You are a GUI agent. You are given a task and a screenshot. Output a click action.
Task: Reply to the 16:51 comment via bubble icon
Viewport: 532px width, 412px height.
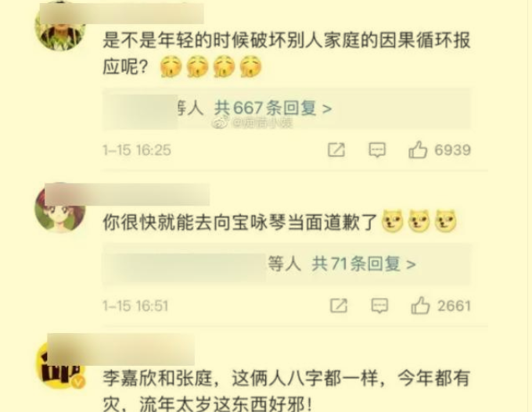click(379, 306)
